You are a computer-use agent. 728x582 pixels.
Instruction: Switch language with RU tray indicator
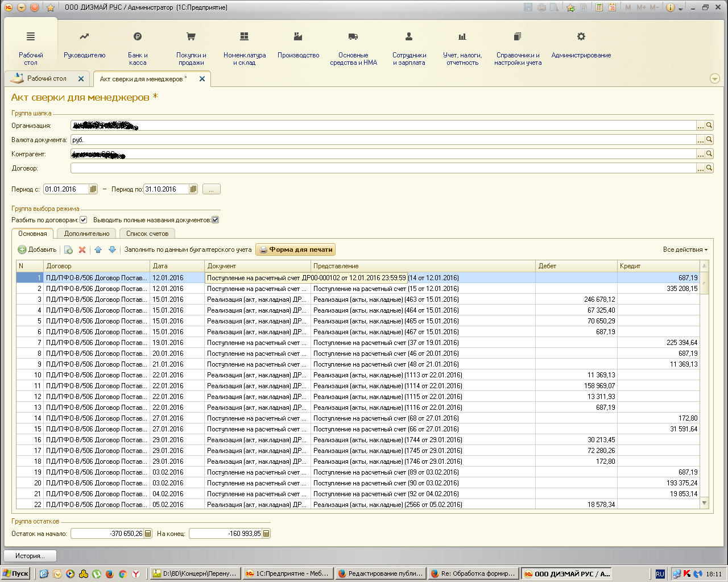pos(660,574)
